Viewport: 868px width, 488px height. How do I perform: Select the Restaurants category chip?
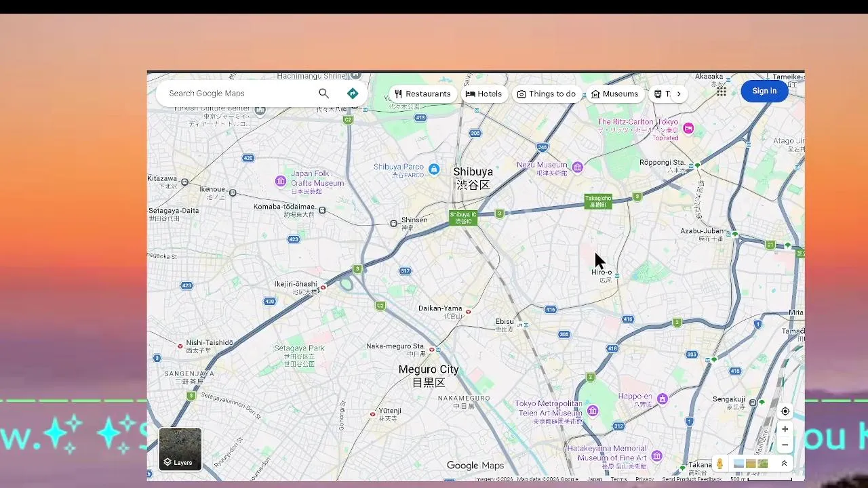422,94
